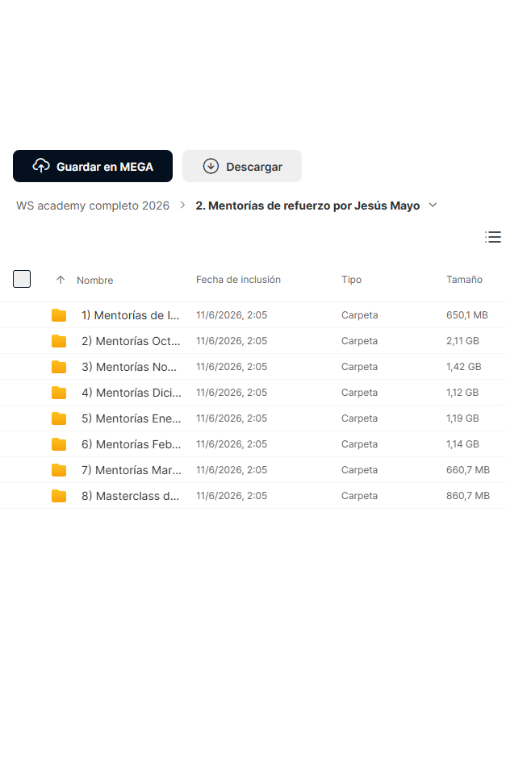Check the select-all checkbox

(x=22, y=279)
